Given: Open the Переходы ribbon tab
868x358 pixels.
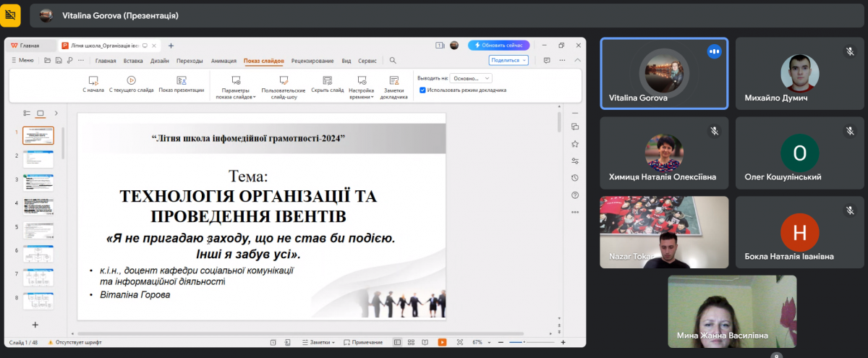Looking at the screenshot, I should coord(190,61).
